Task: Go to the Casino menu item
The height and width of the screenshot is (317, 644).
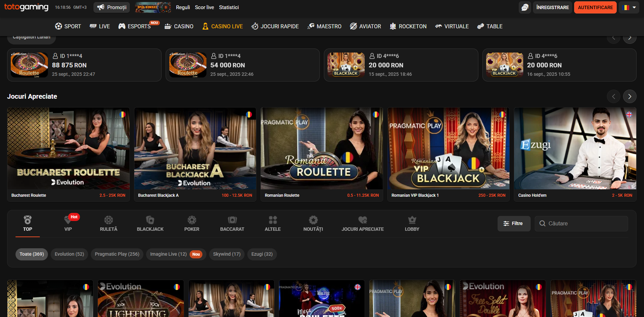Action: (x=179, y=26)
